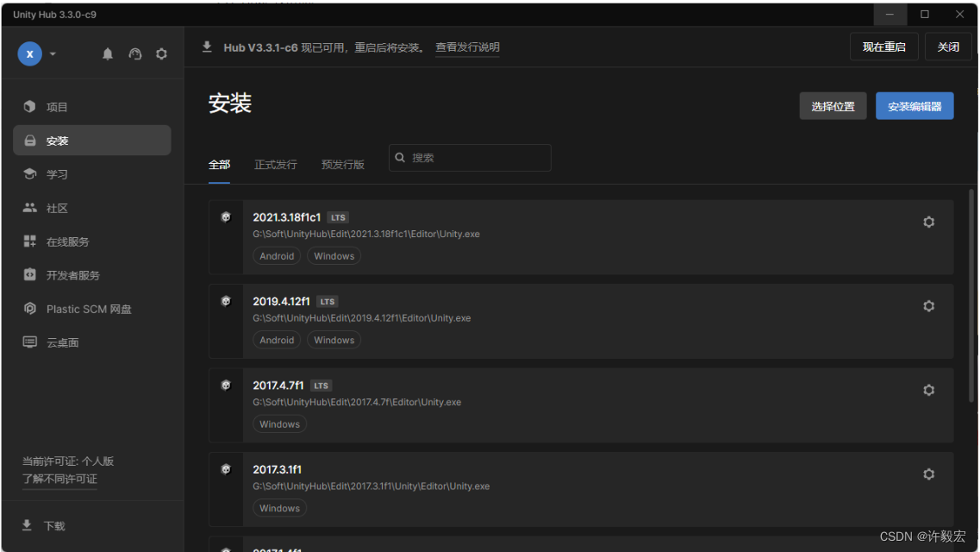Click the blue 安装编辑器 button
This screenshot has width=980, height=552.
(914, 106)
